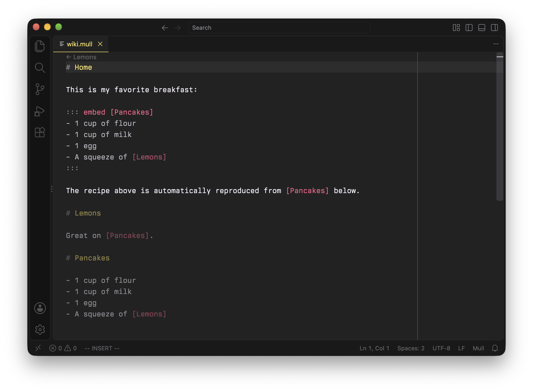Change indentation via Spaces: 2
The height and width of the screenshot is (392, 533).
[411, 348]
